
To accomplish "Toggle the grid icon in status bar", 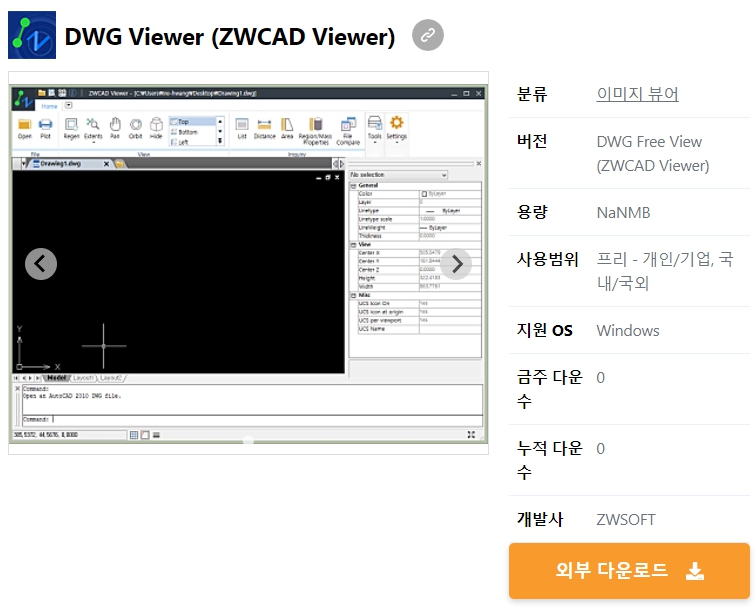I will click(134, 435).
